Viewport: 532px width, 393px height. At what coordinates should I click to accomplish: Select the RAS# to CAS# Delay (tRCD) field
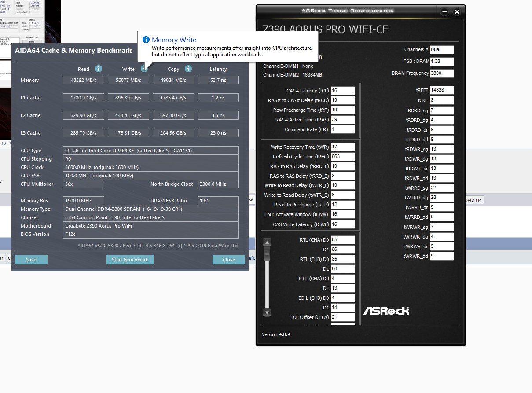343,100
